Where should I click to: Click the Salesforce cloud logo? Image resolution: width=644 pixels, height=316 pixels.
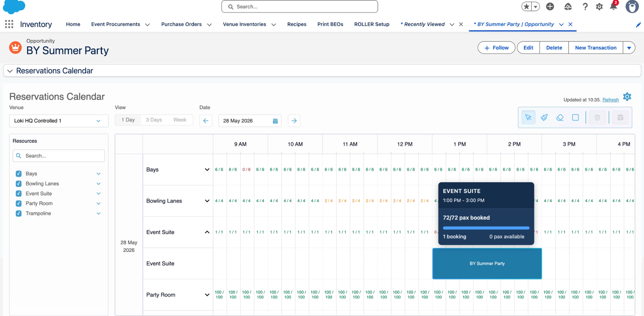(14, 7)
